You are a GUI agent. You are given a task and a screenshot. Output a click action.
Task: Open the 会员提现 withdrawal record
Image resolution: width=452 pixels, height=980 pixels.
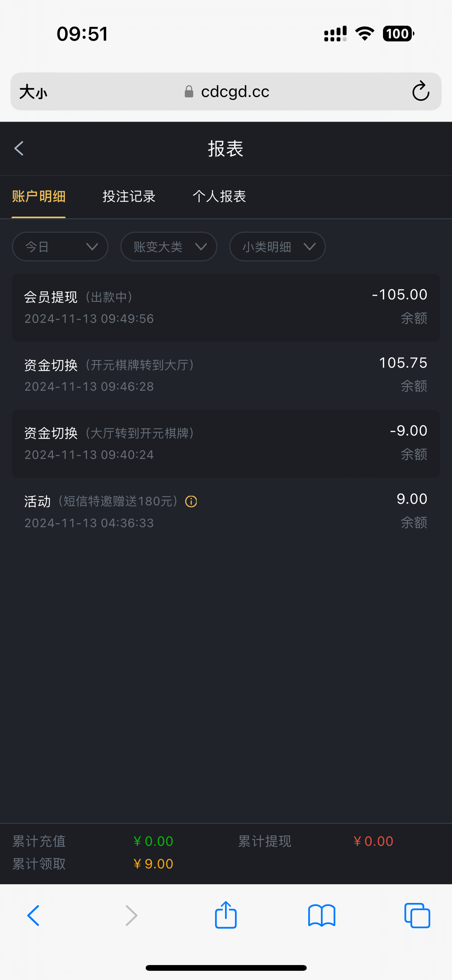pyautogui.click(x=226, y=307)
